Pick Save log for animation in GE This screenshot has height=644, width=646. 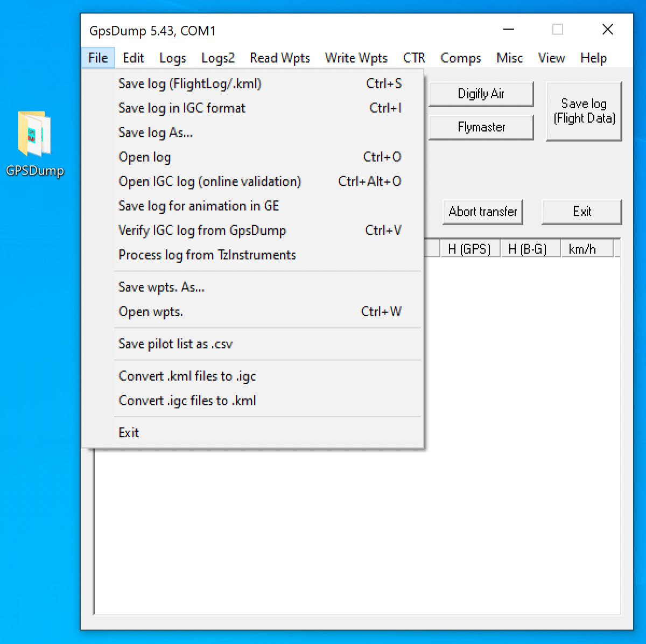[198, 206]
